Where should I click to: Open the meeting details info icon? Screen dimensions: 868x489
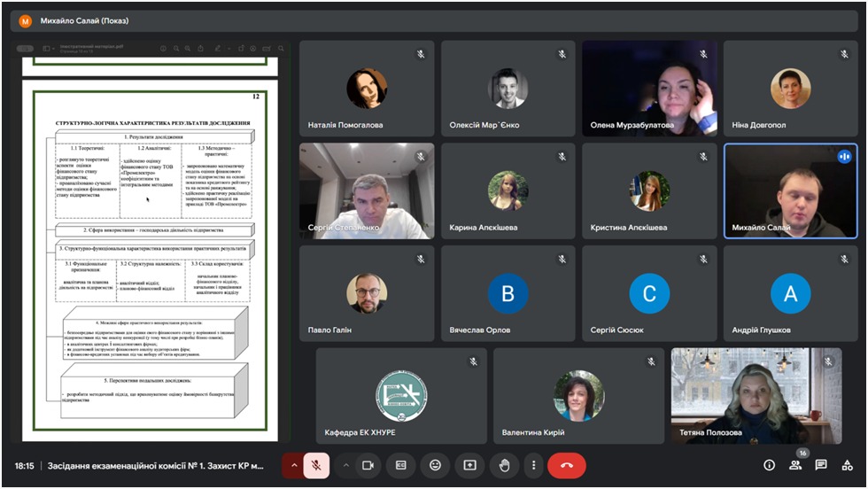point(769,465)
